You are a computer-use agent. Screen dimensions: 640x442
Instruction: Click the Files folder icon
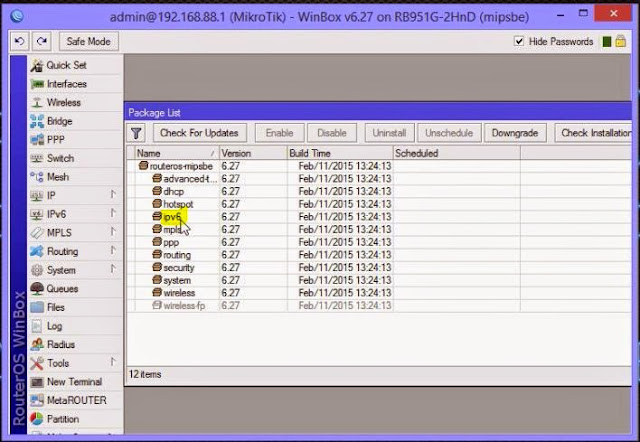pyautogui.click(x=37, y=307)
